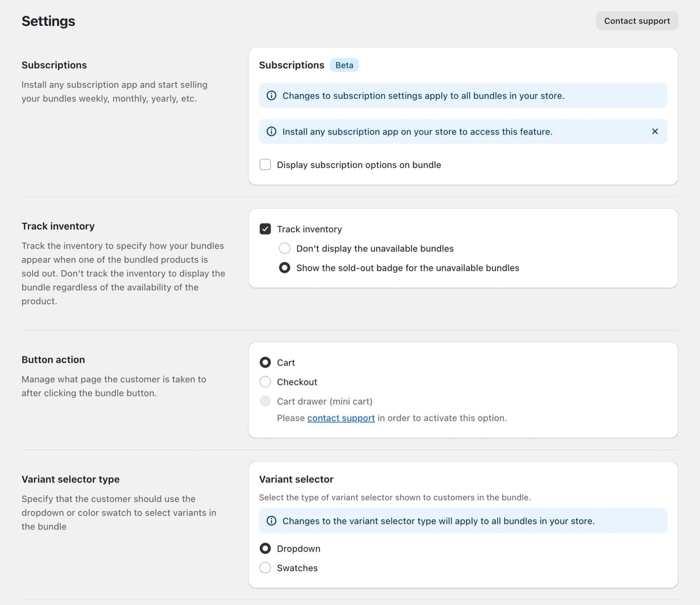Enable Display subscription options on bundle
This screenshot has width=700, height=605.
[265, 164]
